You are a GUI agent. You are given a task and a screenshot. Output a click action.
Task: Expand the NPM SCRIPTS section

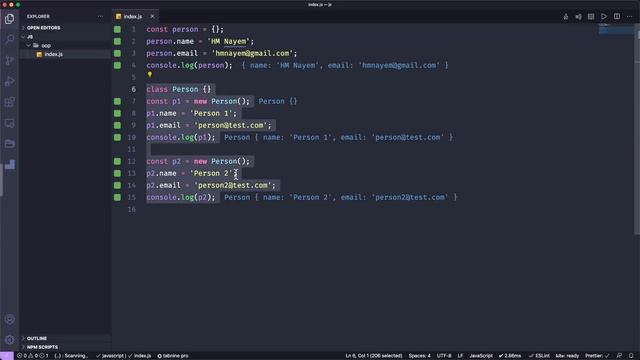click(42, 347)
